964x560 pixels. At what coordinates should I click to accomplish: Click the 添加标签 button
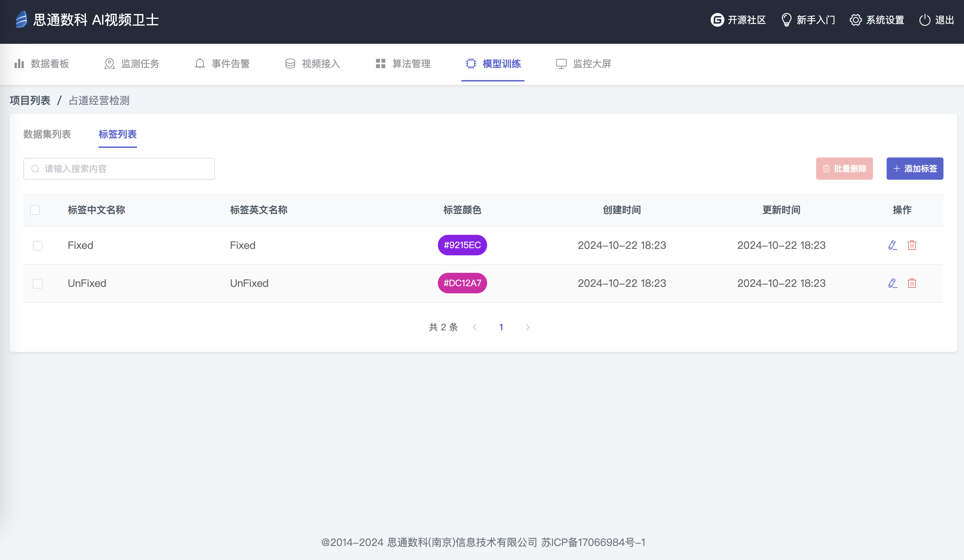[x=914, y=169]
